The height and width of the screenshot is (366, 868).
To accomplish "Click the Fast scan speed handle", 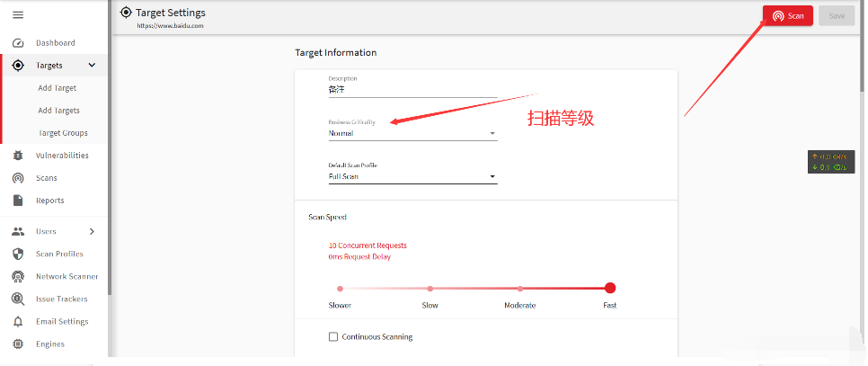I will (x=610, y=288).
